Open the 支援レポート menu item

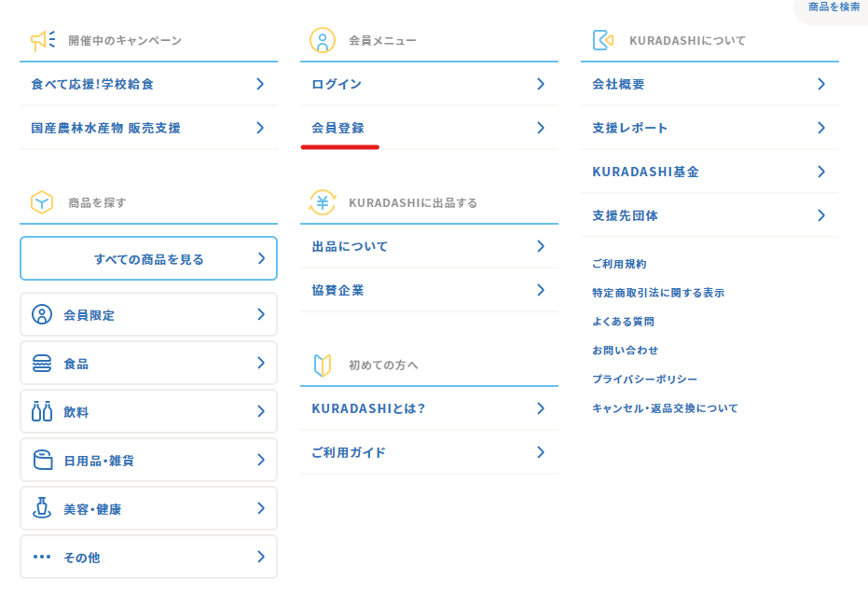pos(710,128)
